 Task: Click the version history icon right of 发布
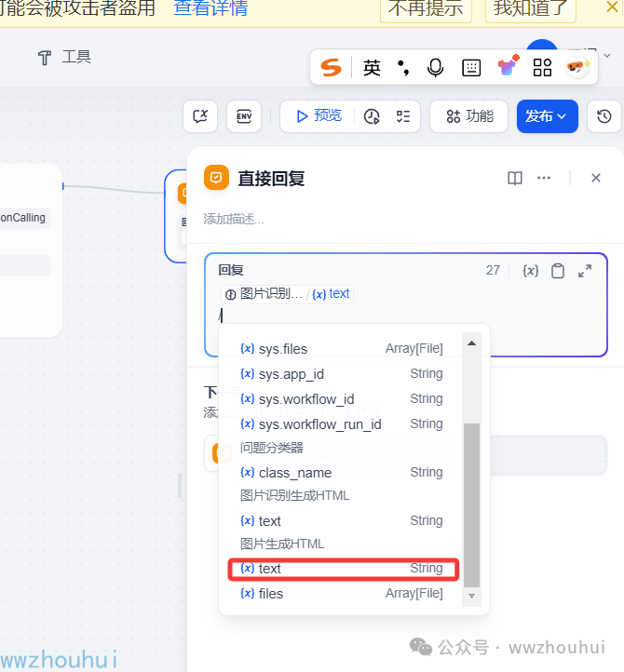point(604,116)
